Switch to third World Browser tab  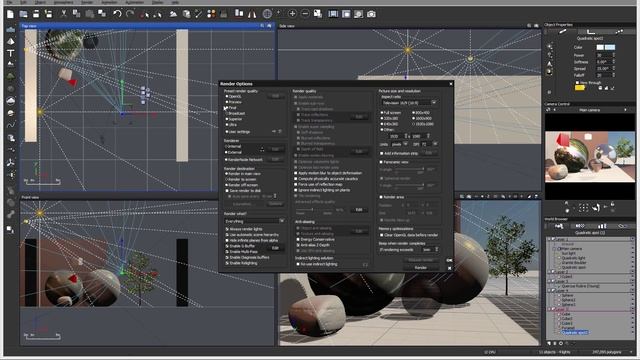602,226
